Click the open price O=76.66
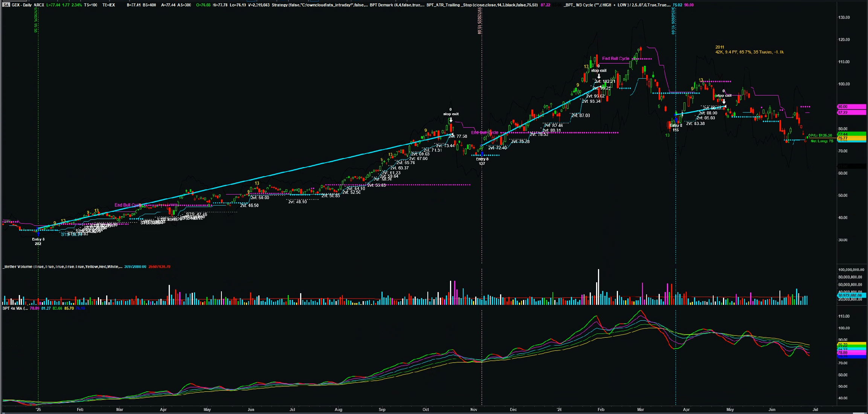This screenshot has width=868, height=414. [x=203, y=5]
